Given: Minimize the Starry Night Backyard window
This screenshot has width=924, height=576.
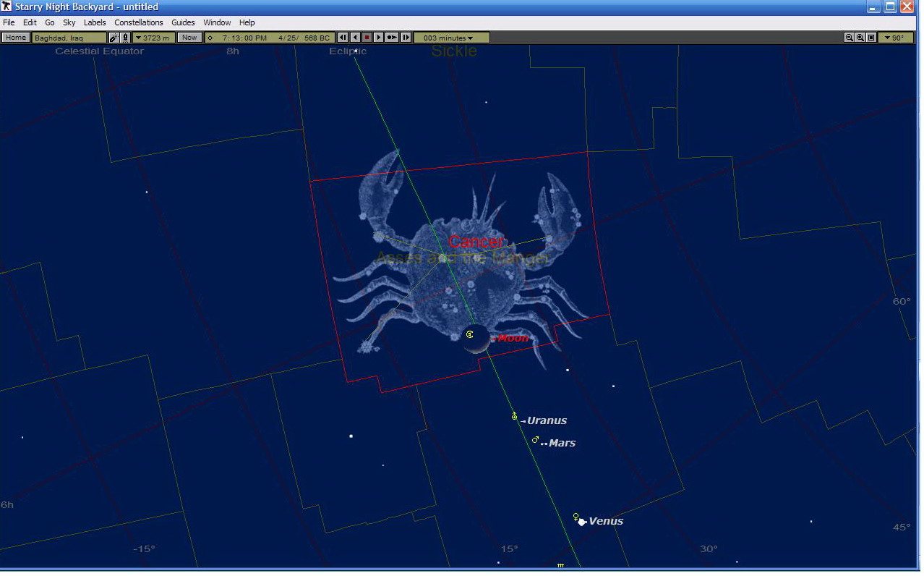Looking at the screenshot, I should pos(874,7).
